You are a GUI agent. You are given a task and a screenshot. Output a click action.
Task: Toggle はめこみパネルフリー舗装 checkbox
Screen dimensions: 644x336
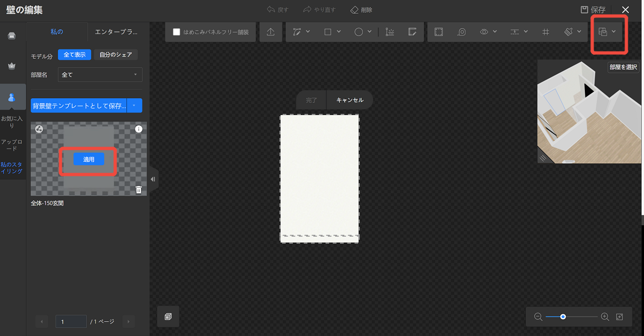pos(177,31)
